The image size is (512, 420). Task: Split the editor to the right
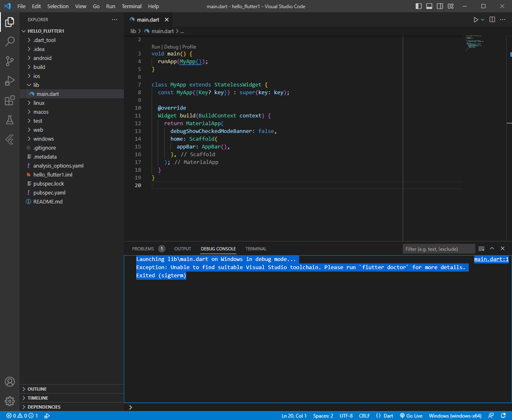[492, 20]
